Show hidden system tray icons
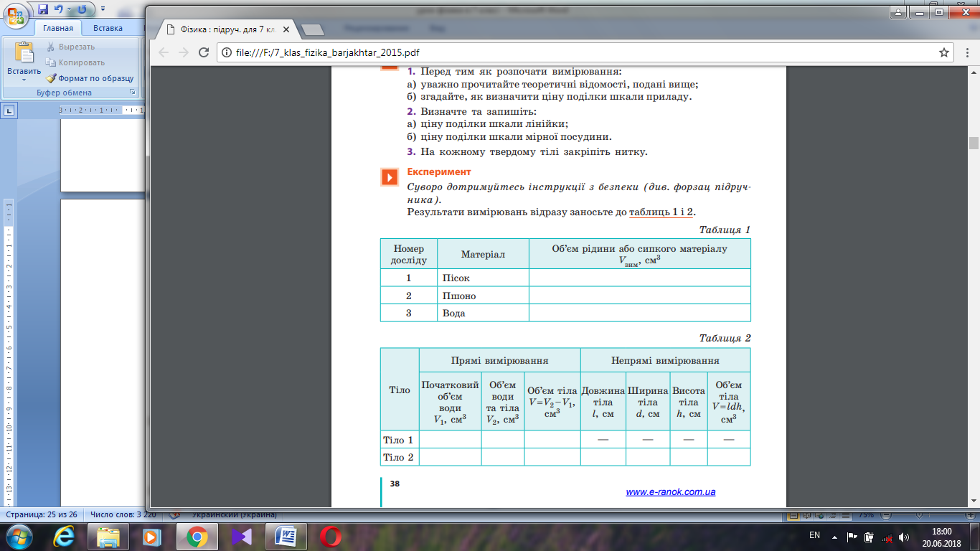 pyautogui.click(x=835, y=536)
